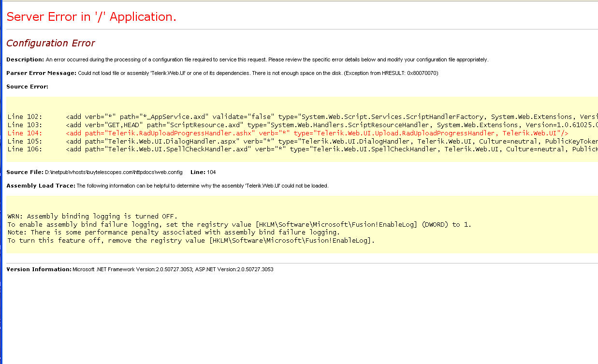Click the line number value "104"
The height and width of the screenshot is (364, 598).
(211, 172)
